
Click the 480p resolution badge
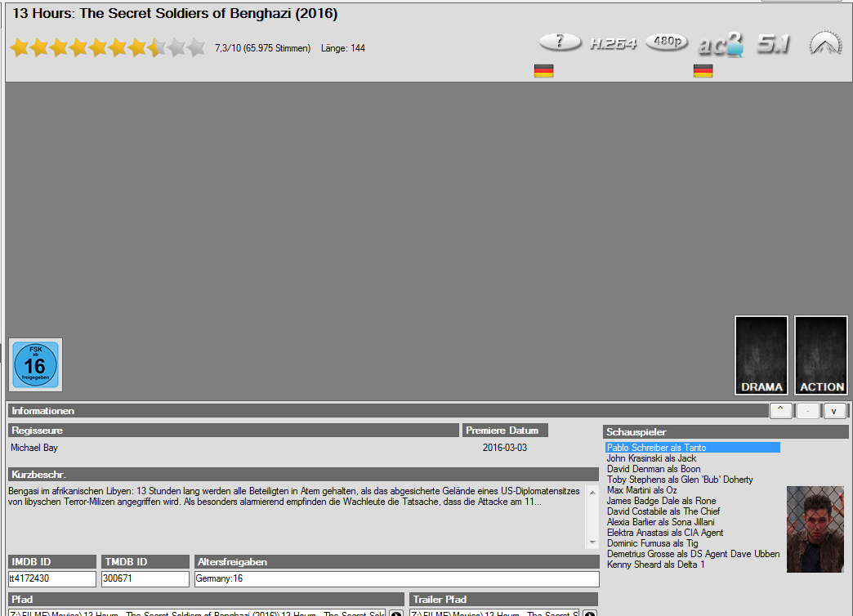coord(667,42)
